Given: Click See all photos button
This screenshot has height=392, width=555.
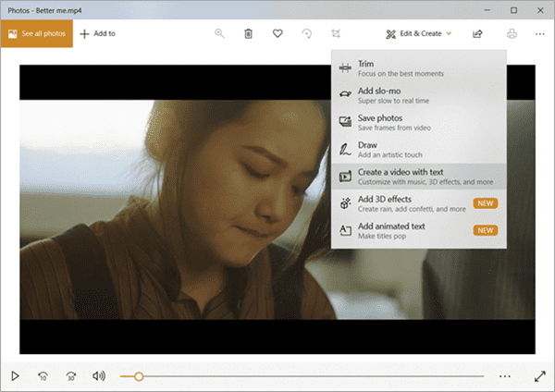Looking at the screenshot, I should (x=37, y=33).
